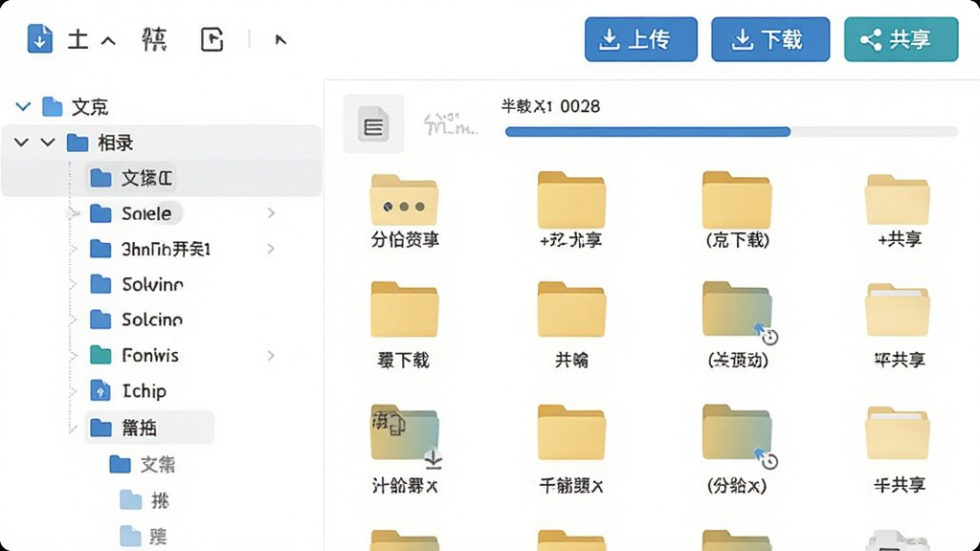Click the teal 共享 share button
The height and width of the screenshot is (551, 980).
(901, 39)
